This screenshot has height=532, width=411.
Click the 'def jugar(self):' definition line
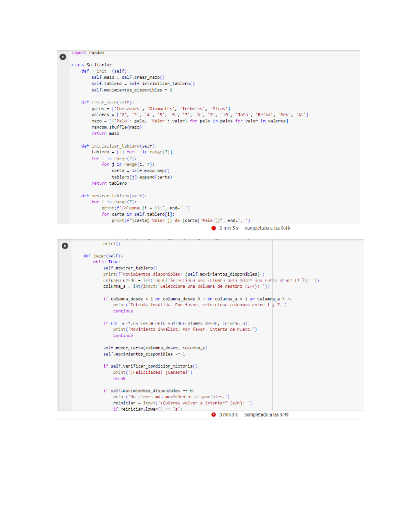pos(103,256)
